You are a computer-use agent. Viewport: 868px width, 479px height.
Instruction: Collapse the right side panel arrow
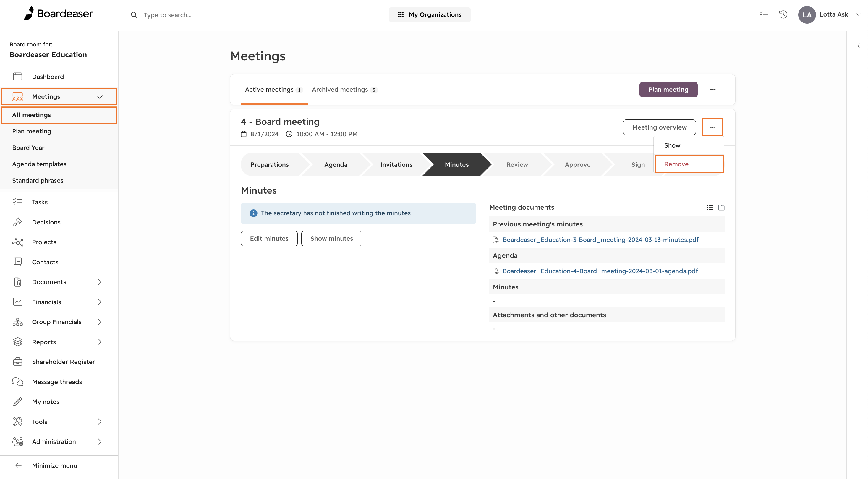pyautogui.click(x=859, y=46)
